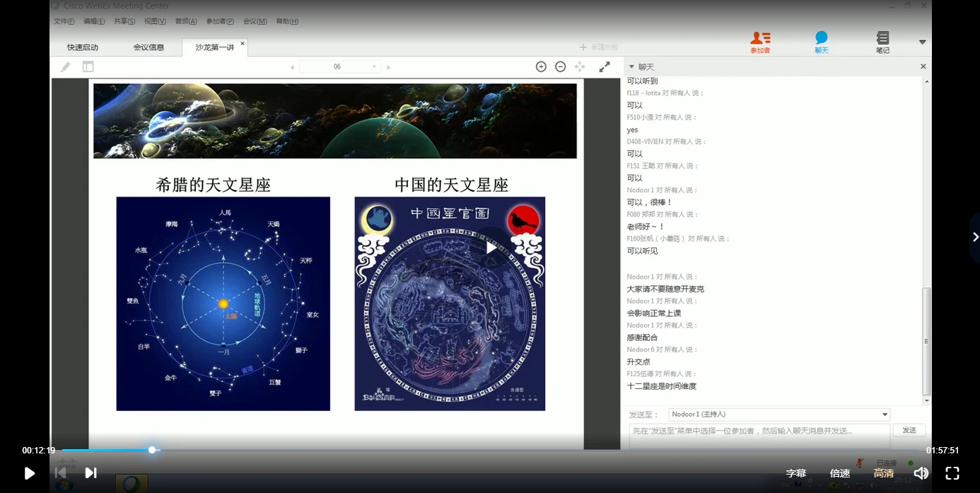The height and width of the screenshot is (493, 980).
Task: Play the 中国星官图 video overlay button
Action: pos(491,247)
